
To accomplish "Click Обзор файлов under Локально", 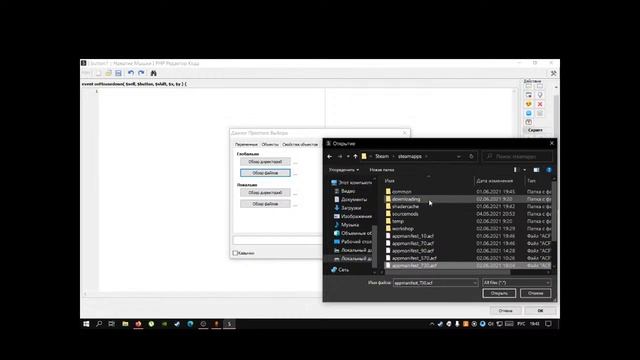I will (265, 204).
